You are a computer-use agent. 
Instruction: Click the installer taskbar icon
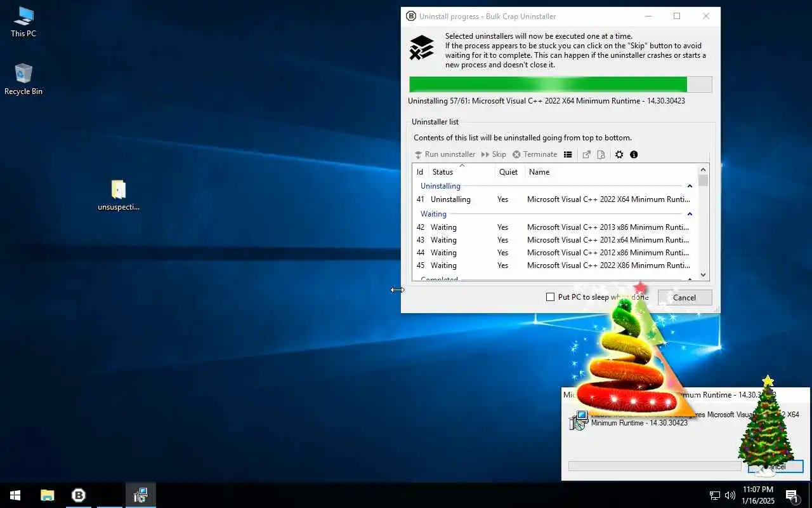coord(140,495)
